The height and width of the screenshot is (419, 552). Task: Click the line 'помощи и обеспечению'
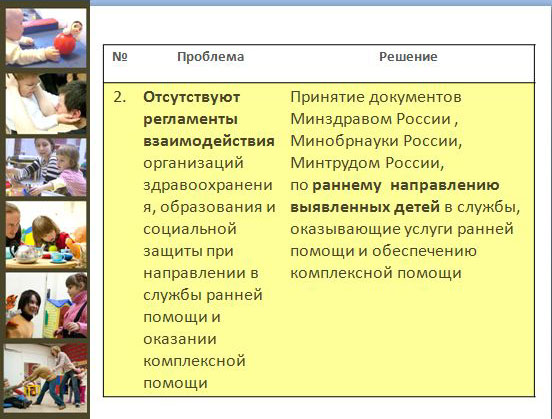[x=383, y=251]
